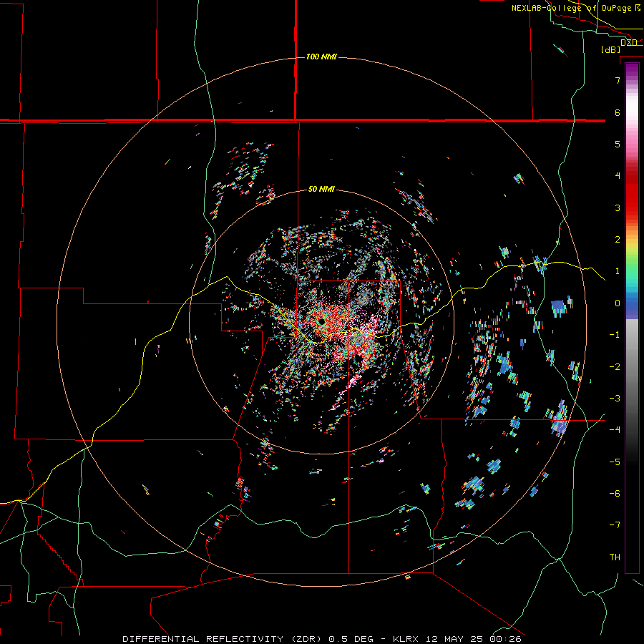The height and width of the screenshot is (644, 644).
Task: Click the -6 tick label on color scale
Action: [x=615, y=494]
